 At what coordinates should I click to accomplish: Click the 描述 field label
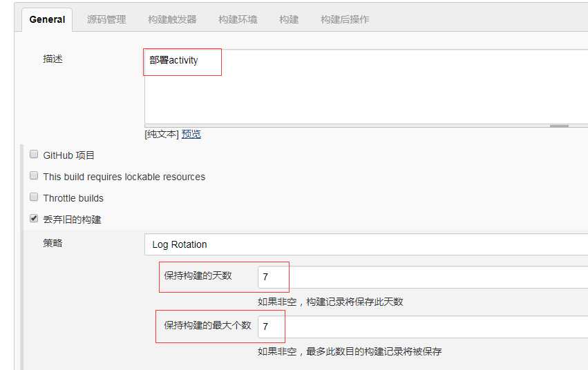[x=53, y=59]
